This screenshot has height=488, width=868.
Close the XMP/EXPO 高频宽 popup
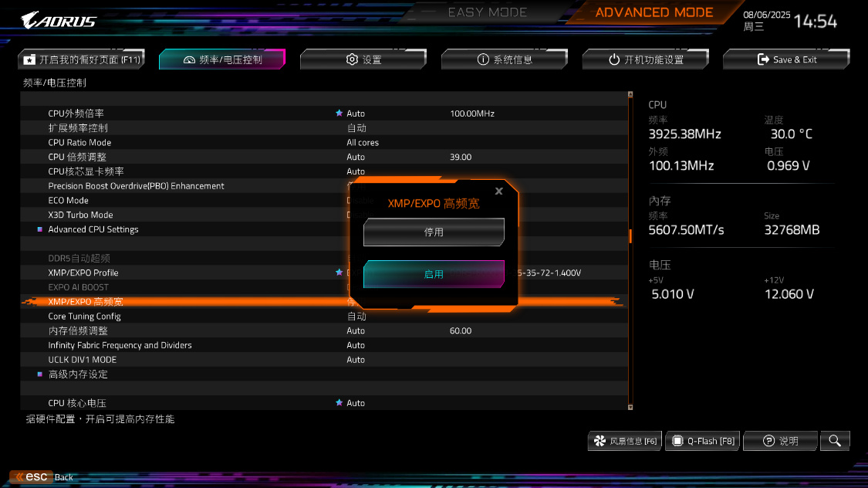[x=498, y=191]
